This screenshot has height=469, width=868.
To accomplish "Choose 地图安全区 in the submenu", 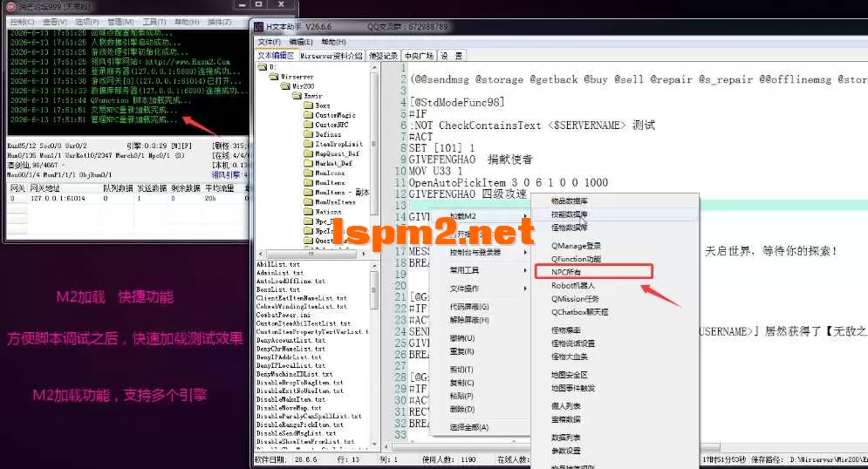I will 569,375.
